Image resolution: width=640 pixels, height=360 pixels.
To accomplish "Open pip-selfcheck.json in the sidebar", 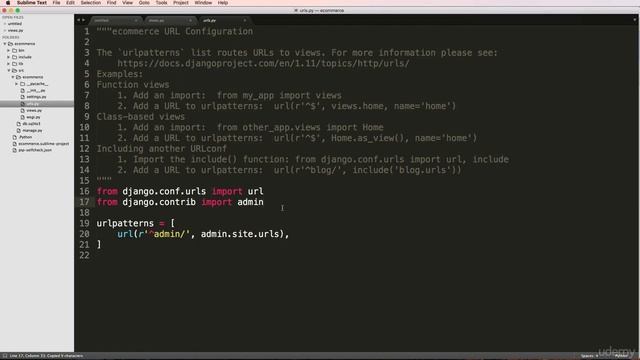I will [x=35, y=150].
